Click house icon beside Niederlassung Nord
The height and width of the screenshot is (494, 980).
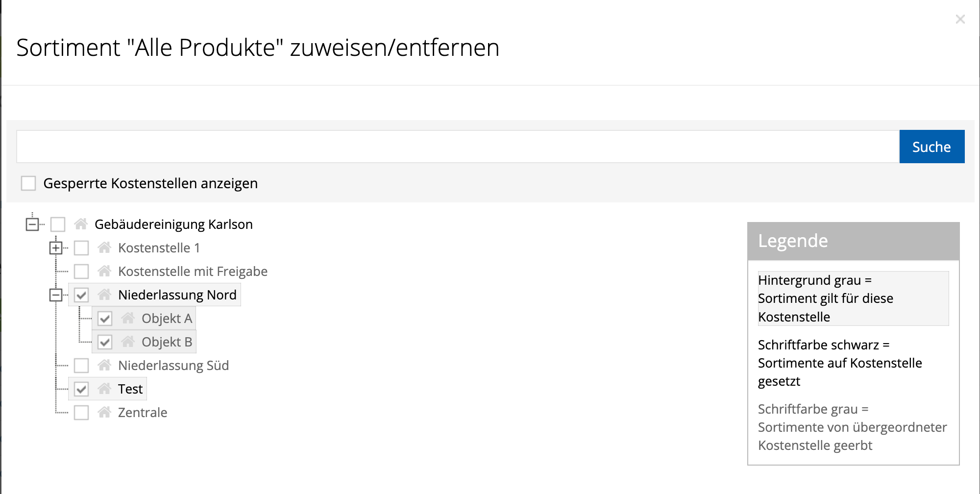[104, 295]
